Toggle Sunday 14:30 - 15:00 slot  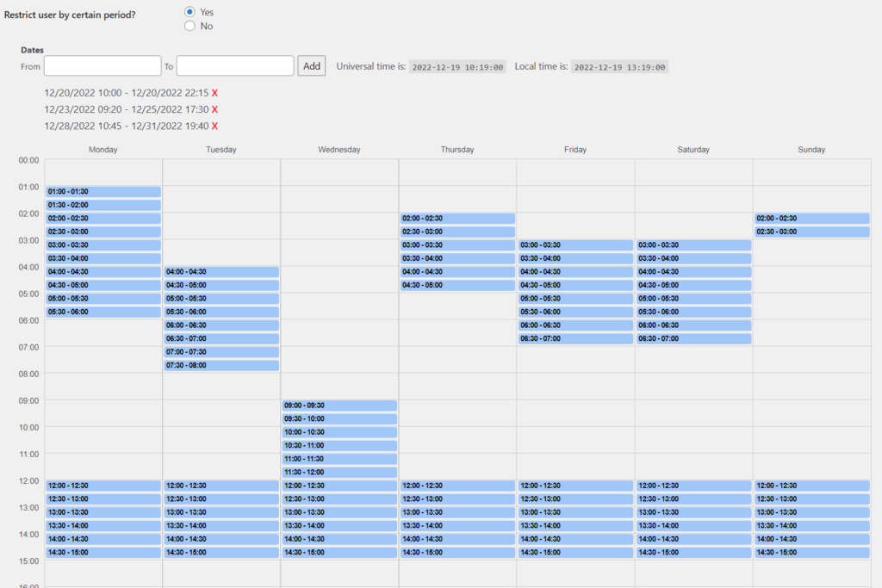tap(812, 553)
